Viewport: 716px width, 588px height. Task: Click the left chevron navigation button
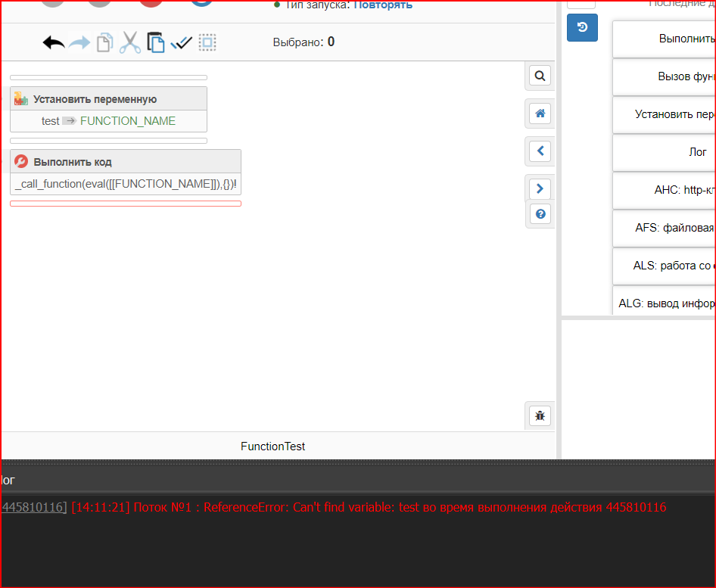point(540,151)
